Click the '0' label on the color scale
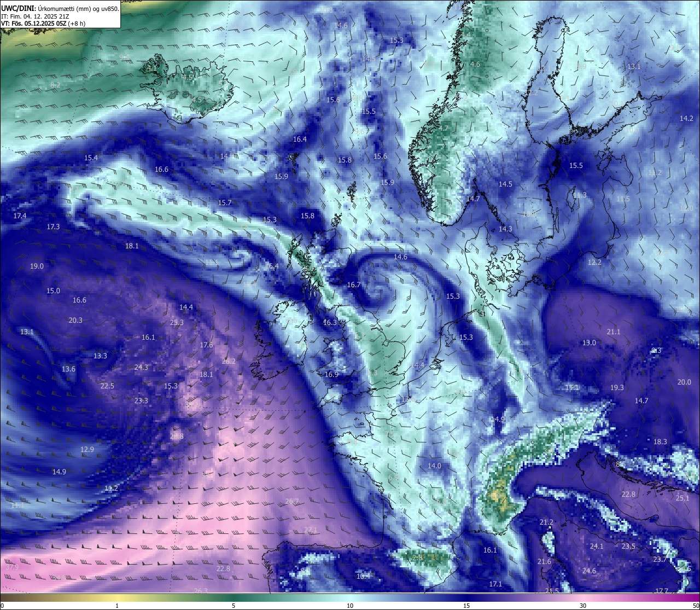The height and width of the screenshot is (610, 700). pyautogui.click(x=2, y=606)
